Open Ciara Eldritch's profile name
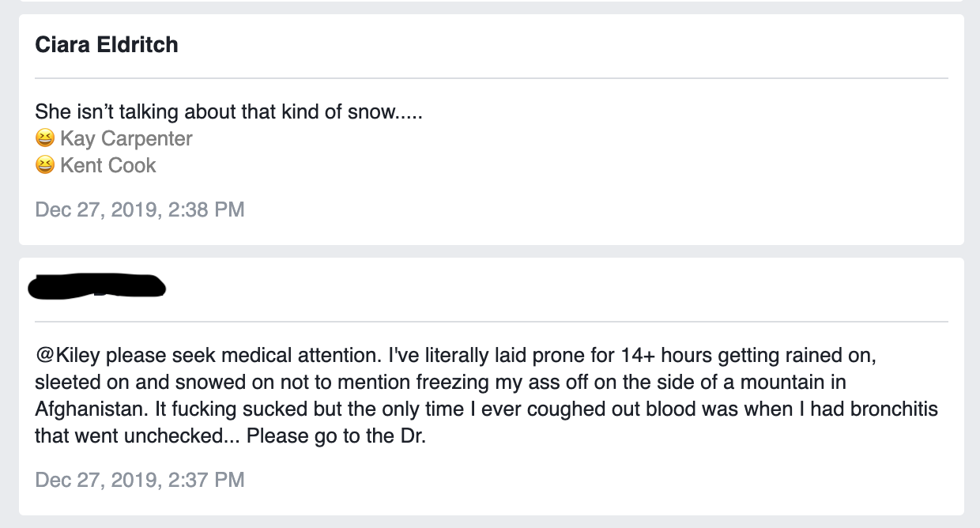980x528 pixels. [x=107, y=45]
